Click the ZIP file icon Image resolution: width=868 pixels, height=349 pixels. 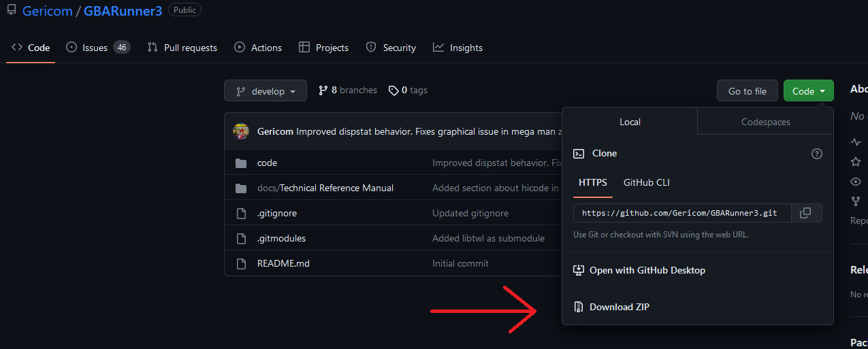pos(579,307)
